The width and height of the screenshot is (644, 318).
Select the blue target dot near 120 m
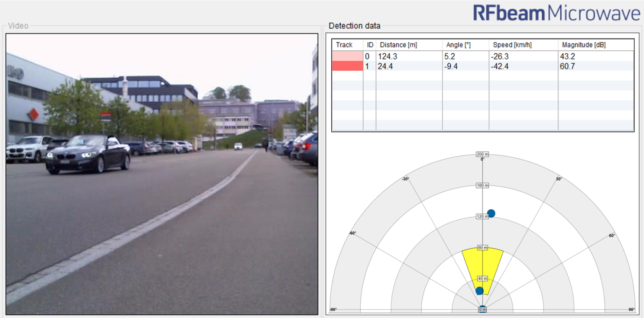coord(491,213)
